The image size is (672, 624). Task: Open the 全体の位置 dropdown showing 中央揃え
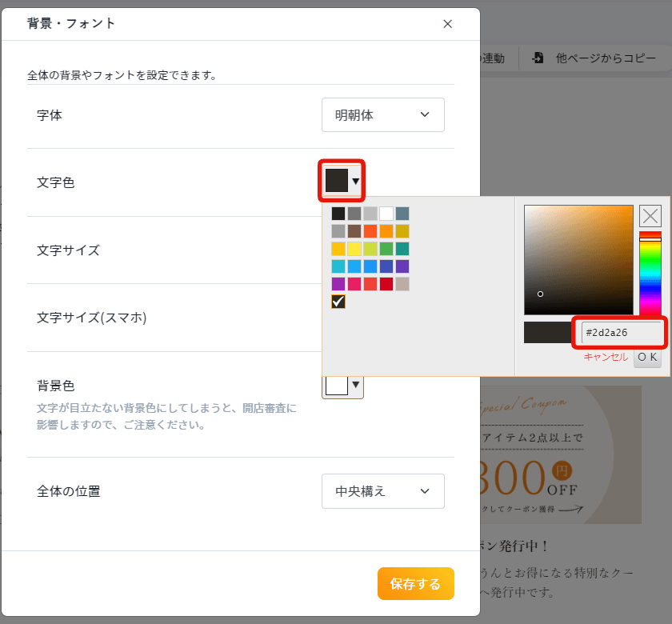tap(382, 491)
